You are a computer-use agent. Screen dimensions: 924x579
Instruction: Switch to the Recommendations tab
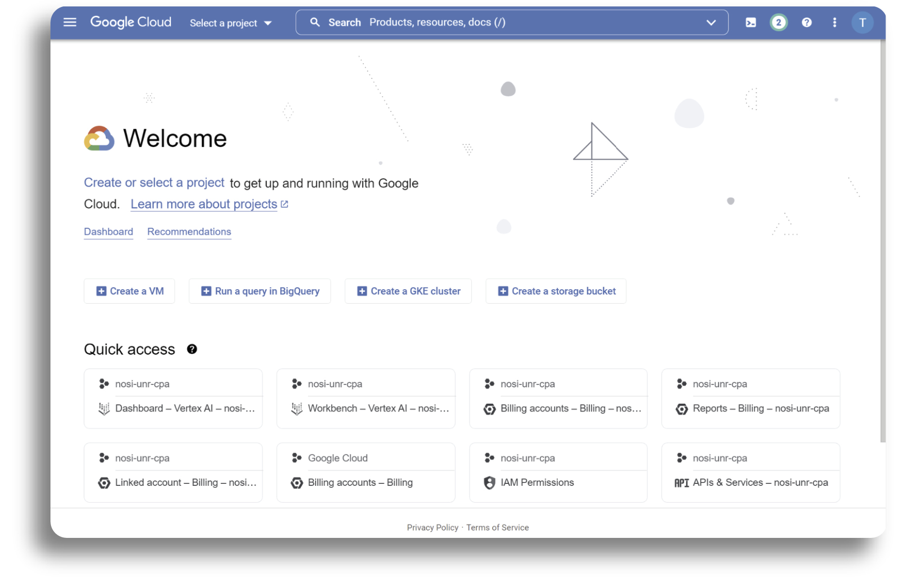pyautogui.click(x=189, y=232)
